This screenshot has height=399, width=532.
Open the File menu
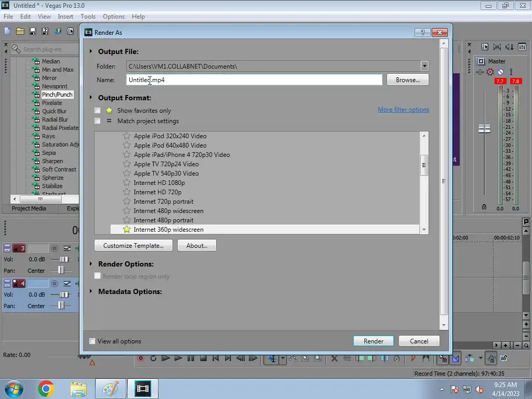point(8,16)
